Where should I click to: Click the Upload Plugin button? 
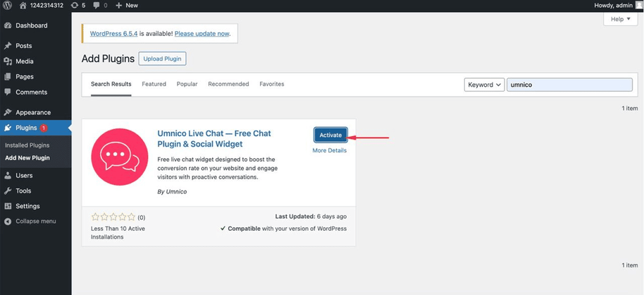(x=162, y=59)
